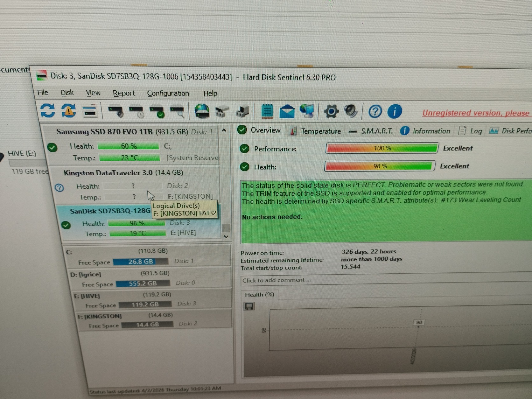
Task: Click the dark drive boxes toolbar icon
Action: point(242,112)
